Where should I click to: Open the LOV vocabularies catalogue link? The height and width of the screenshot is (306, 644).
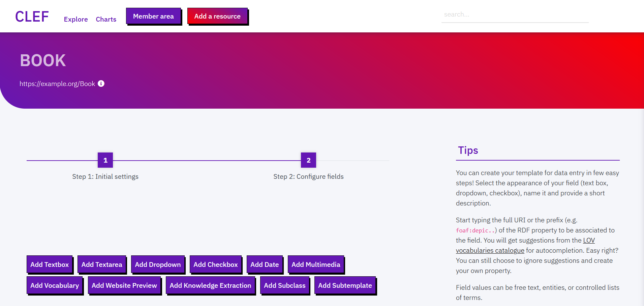pyautogui.click(x=490, y=250)
